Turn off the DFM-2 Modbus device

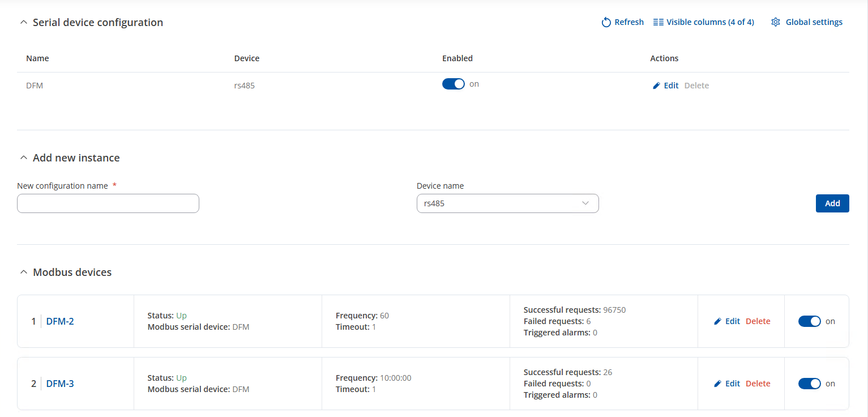[809, 321]
